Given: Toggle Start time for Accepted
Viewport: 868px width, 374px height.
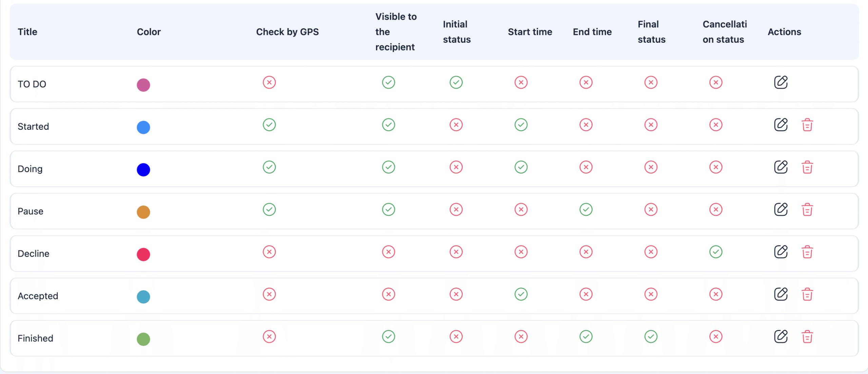Looking at the screenshot, I should click(x=521, y=294).
